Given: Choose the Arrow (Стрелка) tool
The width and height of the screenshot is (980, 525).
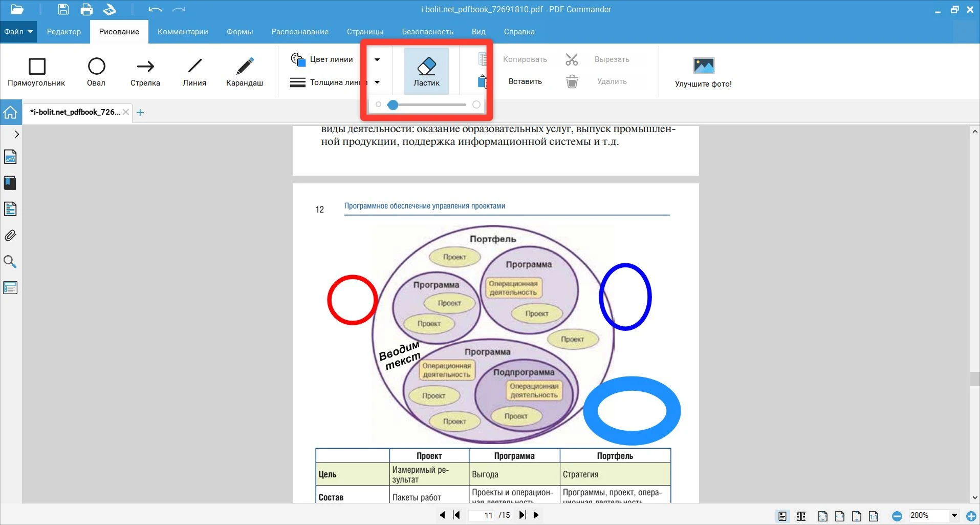Looking at the screenshot, I should tap(145, 72).
